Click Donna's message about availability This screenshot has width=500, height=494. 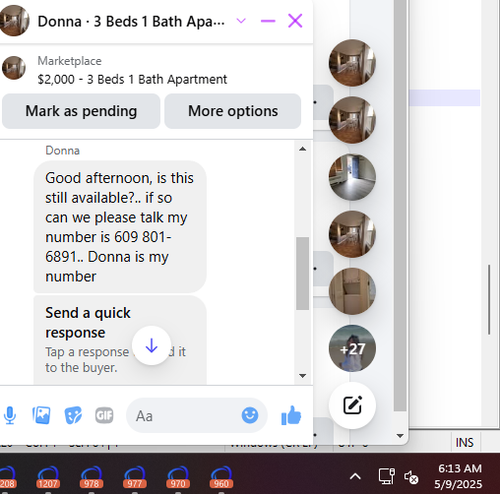[120, 227]
